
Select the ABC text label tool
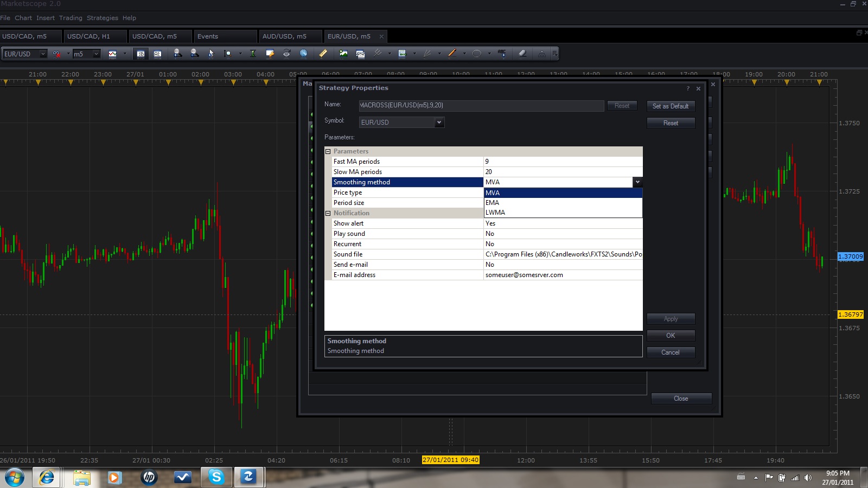click(x=502, y=54)
